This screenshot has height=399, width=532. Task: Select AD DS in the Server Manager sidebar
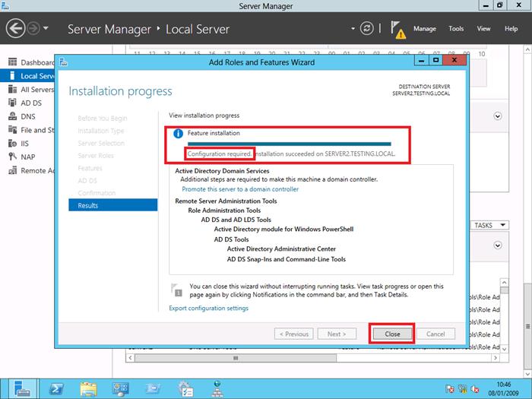click(x=28, y=103)
